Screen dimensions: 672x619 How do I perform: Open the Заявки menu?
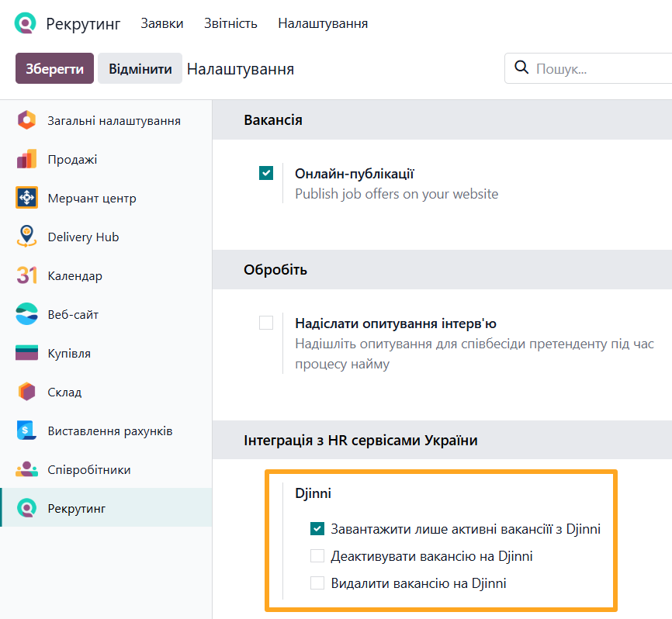(x=162, y=23)
